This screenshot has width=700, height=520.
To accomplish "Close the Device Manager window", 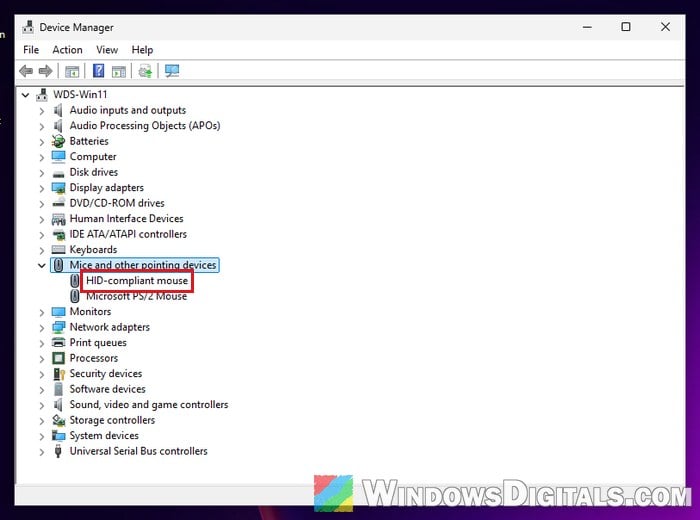I will tap(665, 27).
